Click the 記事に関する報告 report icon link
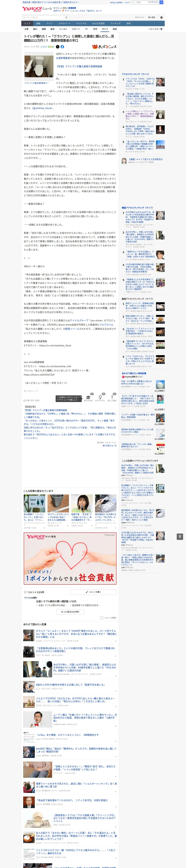 (x=32, y=400)
